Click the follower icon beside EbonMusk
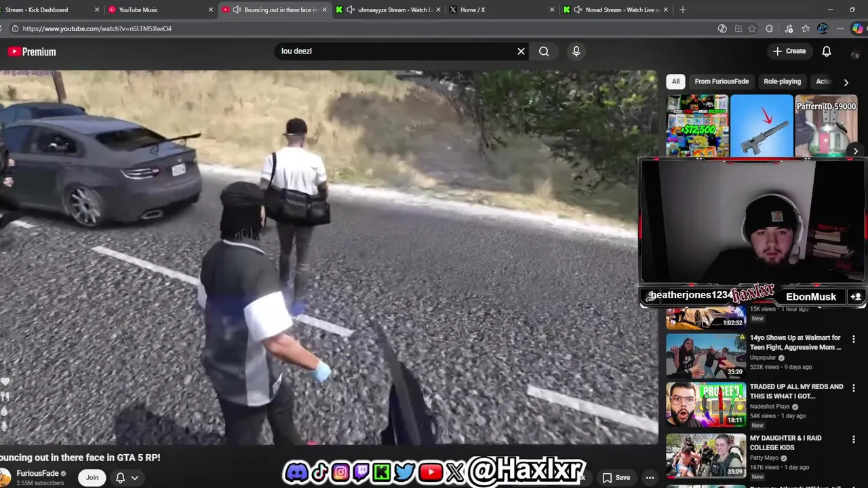 click(x=856, y=297)
